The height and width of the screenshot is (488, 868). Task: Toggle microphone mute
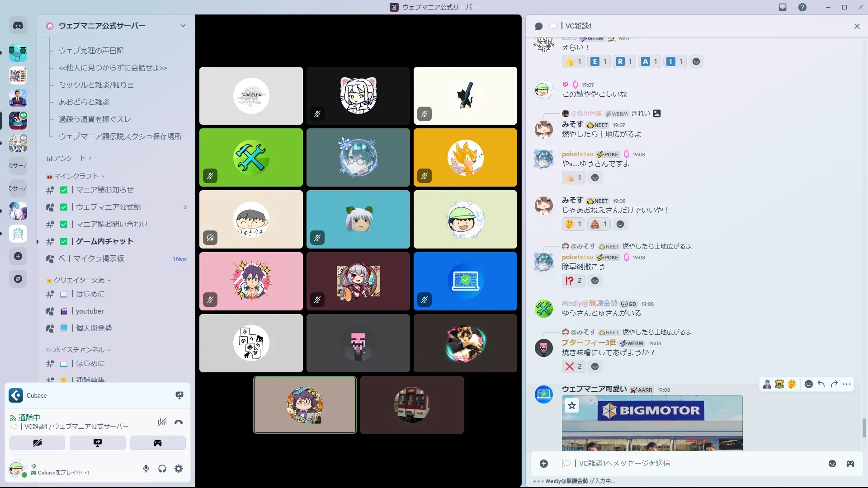coord(146,469)
